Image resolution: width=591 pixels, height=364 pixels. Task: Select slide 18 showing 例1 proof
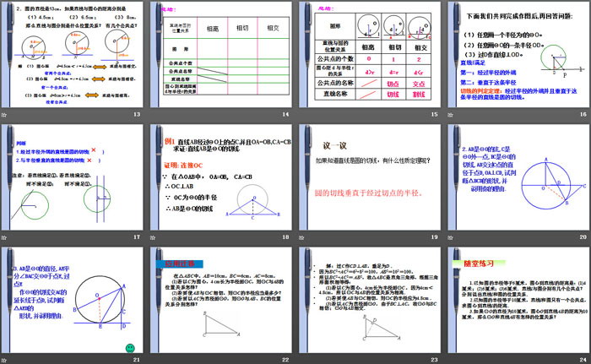click(221, 177)
